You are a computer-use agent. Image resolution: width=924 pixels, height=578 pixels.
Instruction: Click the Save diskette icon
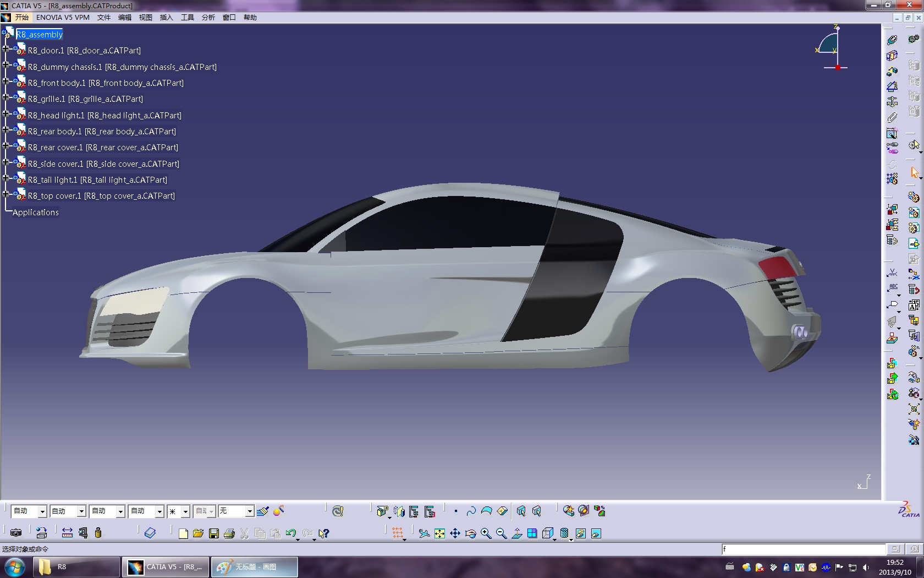(x=214, y=533)
